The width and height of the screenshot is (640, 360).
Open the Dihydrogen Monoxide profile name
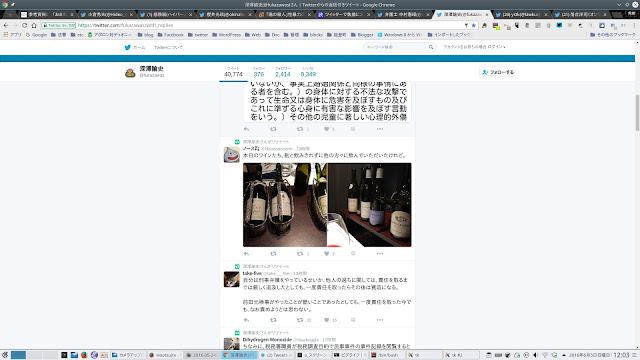click(267, 340)
